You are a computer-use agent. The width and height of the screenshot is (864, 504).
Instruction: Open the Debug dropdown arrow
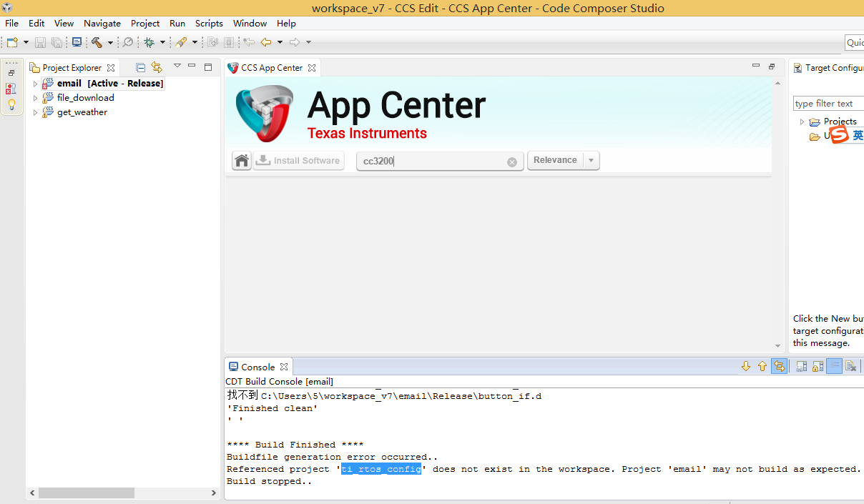[x=162, y=43]
